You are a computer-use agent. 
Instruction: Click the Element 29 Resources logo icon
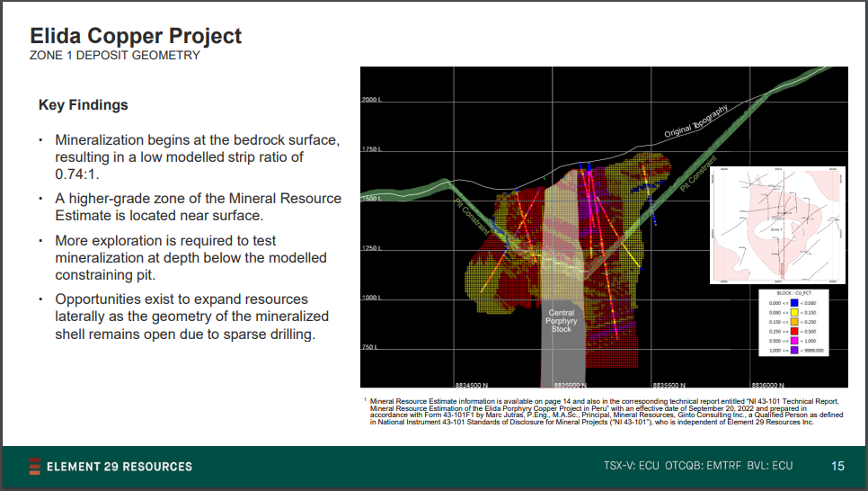click(34, 466)
